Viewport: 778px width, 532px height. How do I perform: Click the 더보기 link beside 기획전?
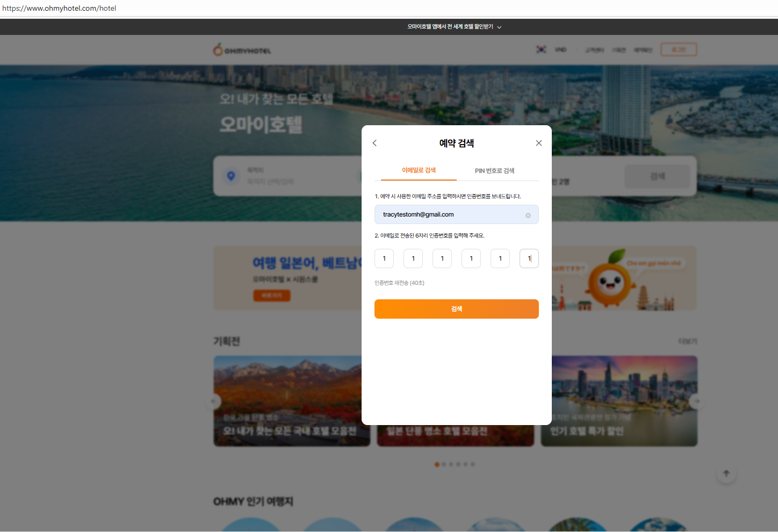688,341
